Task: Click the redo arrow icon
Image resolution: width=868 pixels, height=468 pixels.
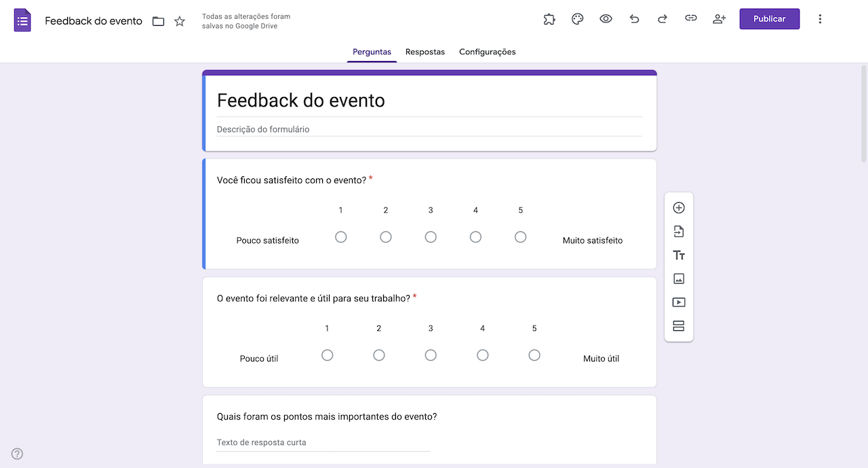Action: point(663,19)
